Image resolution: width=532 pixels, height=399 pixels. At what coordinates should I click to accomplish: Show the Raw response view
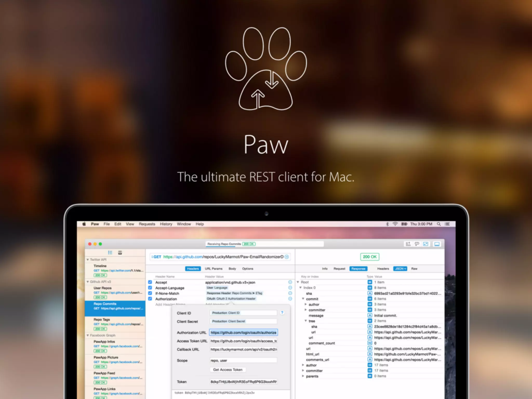(414, 269)
